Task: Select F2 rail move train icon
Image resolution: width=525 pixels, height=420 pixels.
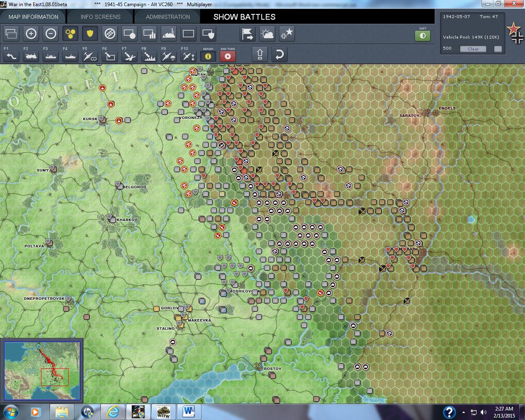Action: click(x=31, y=56)
